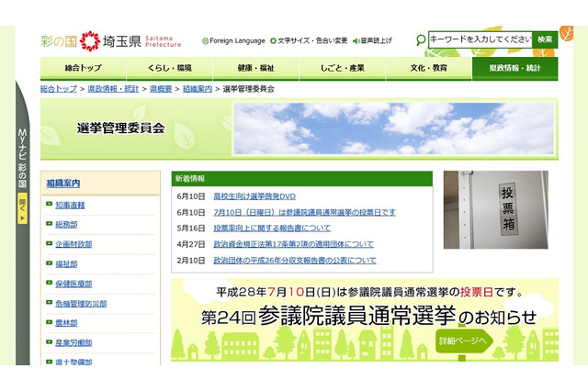Viewport: 588px width, 391px height.
Task: Open the 詳細ページへ election details button
Action: coord(463,341)
